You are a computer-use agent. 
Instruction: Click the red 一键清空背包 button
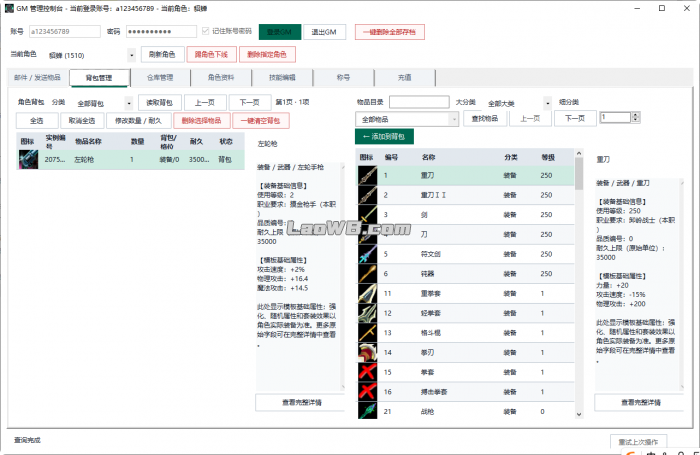point(261,121)
